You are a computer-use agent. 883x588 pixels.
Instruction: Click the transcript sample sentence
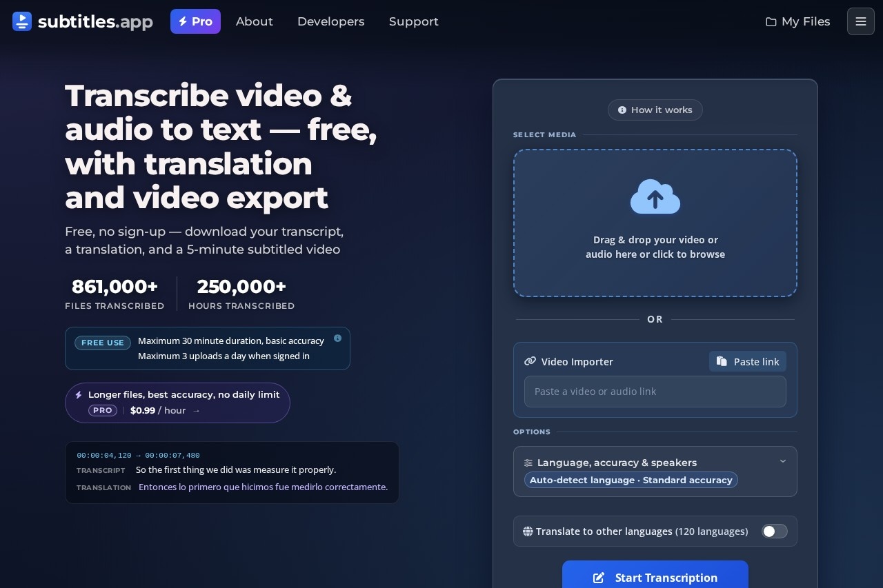coord(236,469)
